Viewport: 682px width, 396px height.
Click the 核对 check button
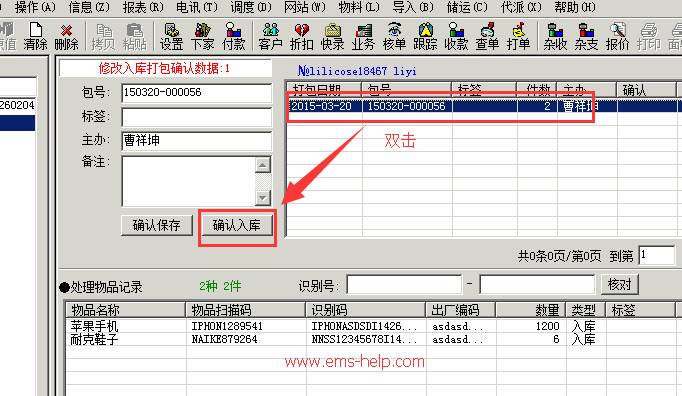(x=619, y=285)
